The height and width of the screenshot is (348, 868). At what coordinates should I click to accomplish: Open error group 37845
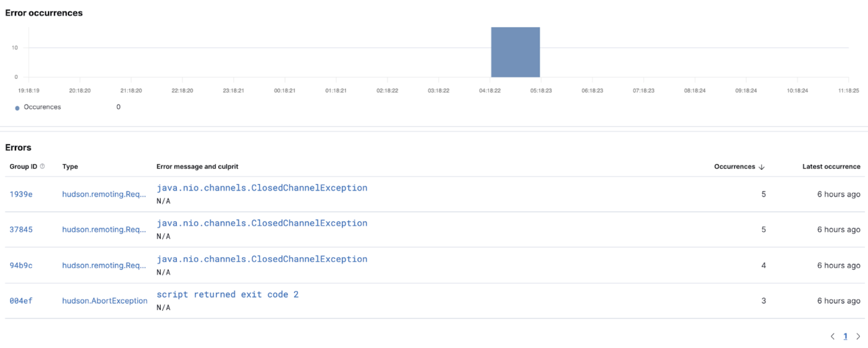pos(21,229)
